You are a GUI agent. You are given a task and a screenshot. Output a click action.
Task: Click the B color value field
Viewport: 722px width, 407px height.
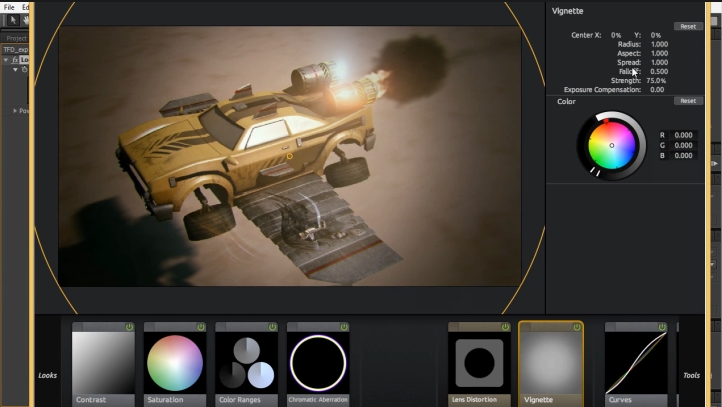pos(683,156)
